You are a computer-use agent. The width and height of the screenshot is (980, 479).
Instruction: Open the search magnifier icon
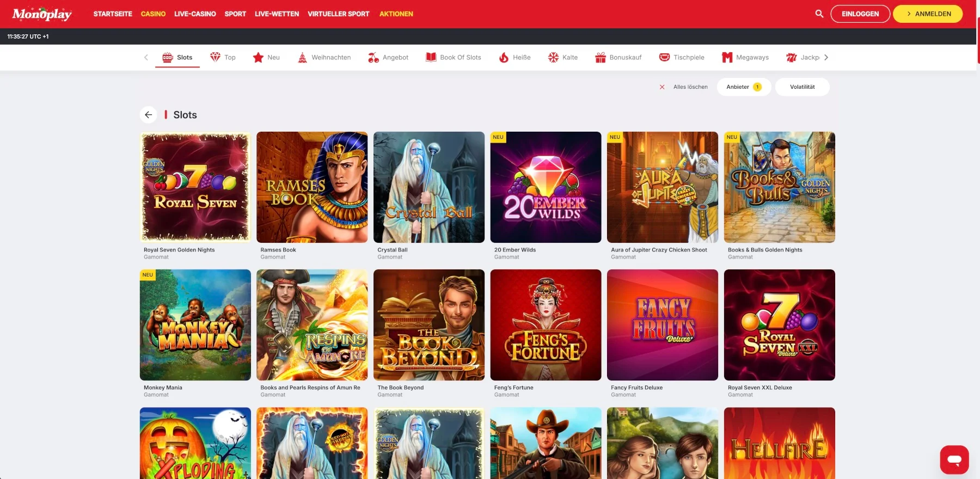click(819, 14)
